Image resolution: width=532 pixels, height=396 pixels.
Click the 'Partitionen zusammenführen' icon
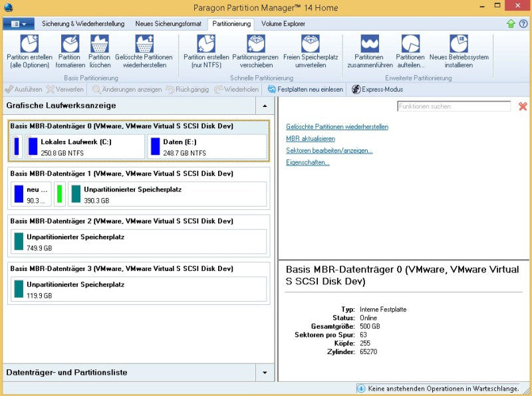(370, 44)
